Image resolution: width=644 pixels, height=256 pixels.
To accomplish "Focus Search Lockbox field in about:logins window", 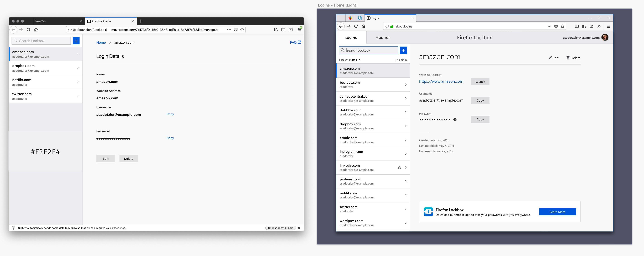I will click(368, 50).
